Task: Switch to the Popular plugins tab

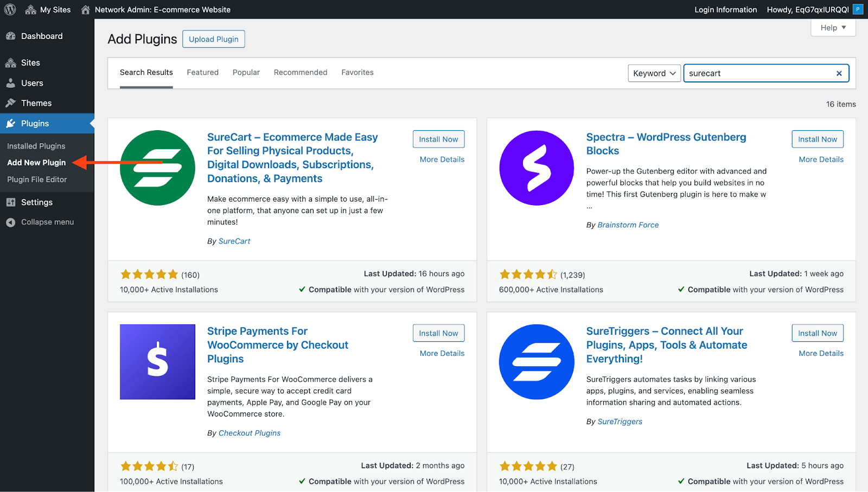Action: tap(246, 72)
